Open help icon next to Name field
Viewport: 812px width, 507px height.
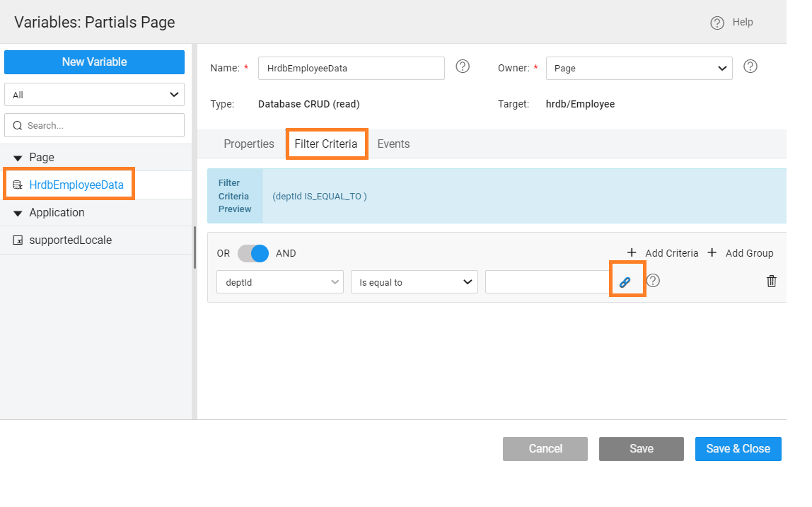(463, 66)
